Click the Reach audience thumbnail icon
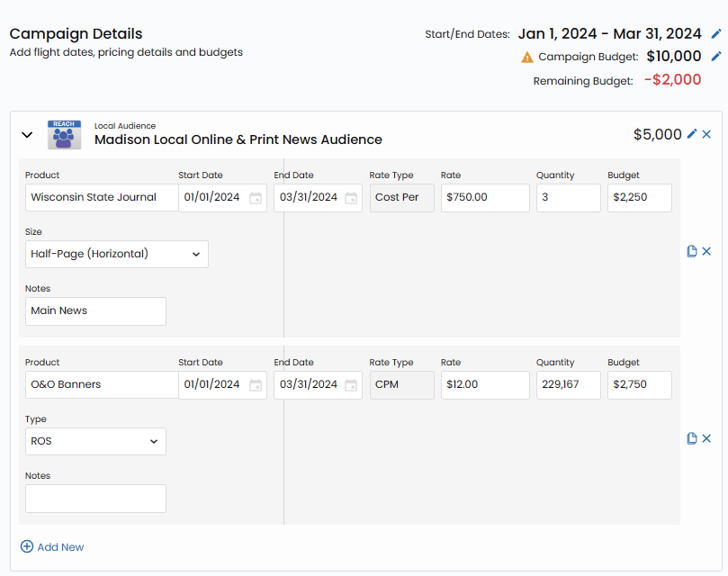728x576 pixels. [x=65, y=135]
